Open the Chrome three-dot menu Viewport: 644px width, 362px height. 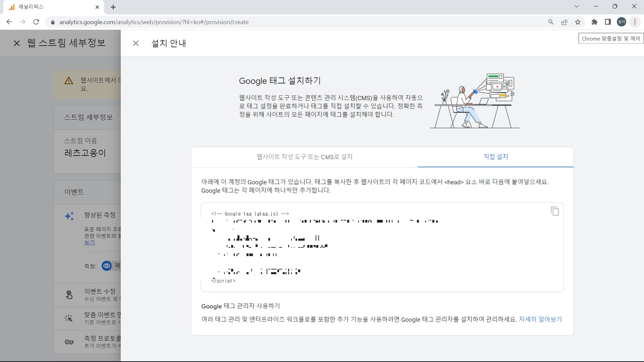pyautogui.click(x=635, y=22)
